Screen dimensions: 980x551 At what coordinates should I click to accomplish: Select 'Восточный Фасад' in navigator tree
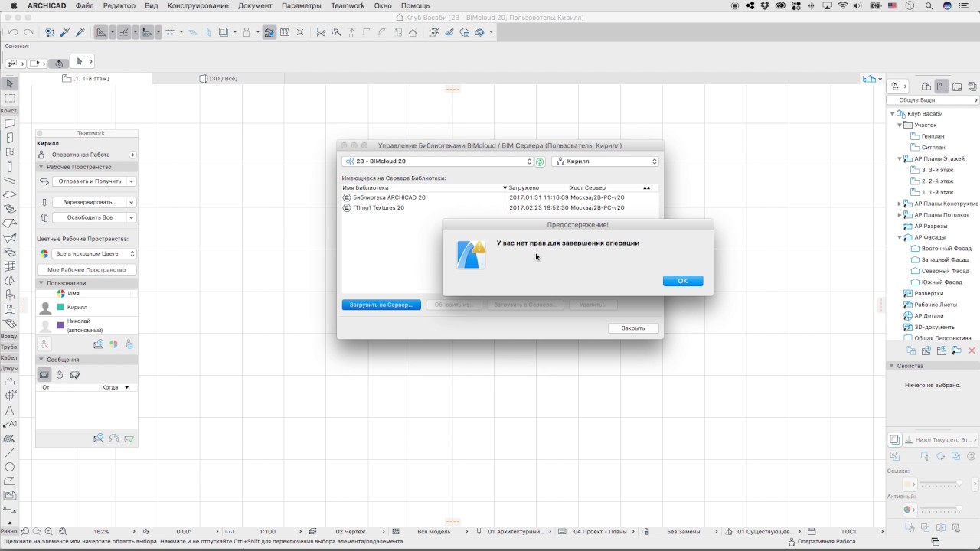coord(946,249)
